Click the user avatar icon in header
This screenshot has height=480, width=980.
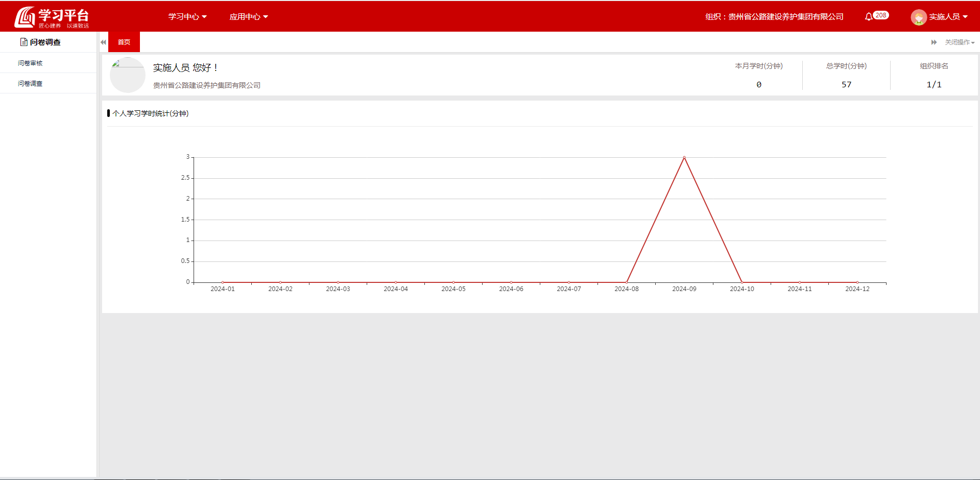click(918, 17)
